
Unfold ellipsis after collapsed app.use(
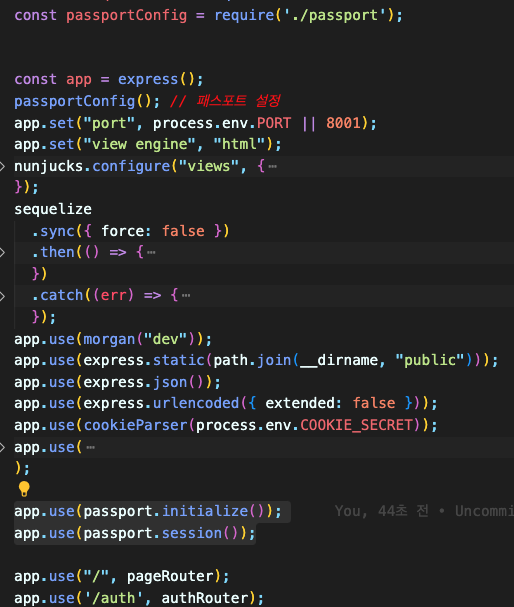[91, 448]
